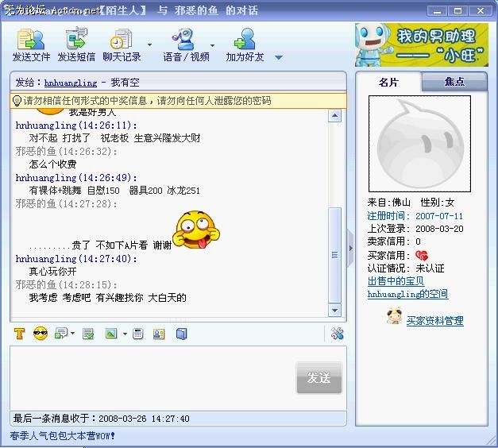The image size is (498, 448).
Task: Open 聊天记录 chat history
Action: coord(122,44)
